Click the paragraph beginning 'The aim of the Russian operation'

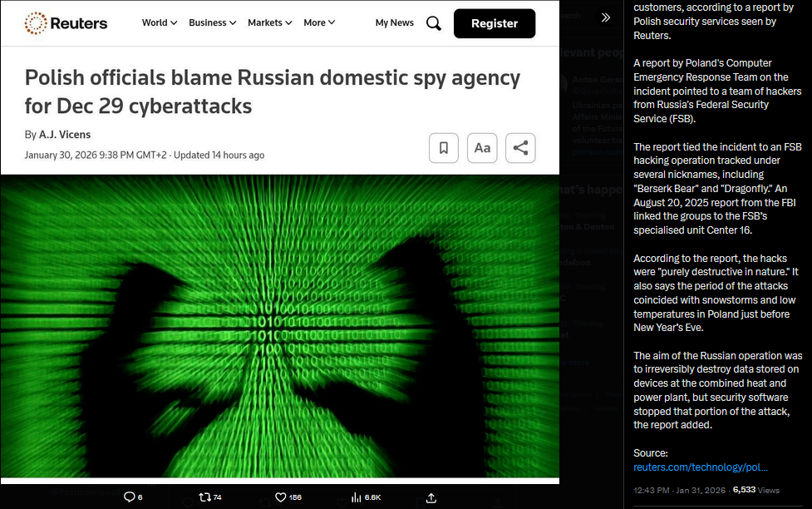718,390
